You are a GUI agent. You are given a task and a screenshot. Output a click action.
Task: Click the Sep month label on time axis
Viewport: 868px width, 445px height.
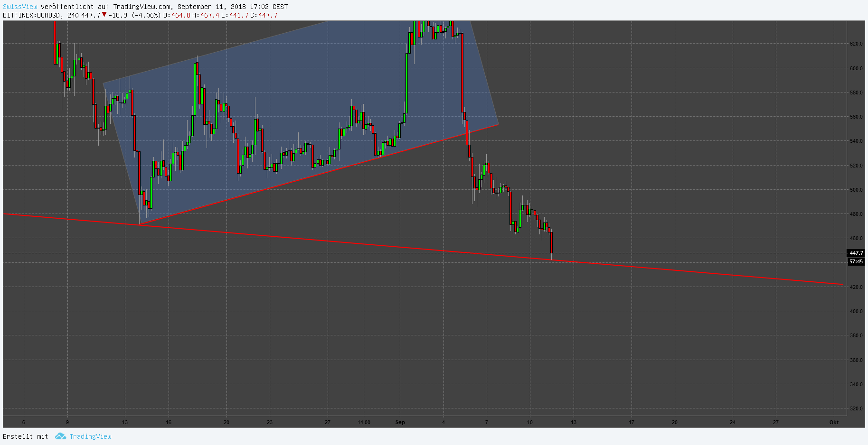click(x=400, y=422)
